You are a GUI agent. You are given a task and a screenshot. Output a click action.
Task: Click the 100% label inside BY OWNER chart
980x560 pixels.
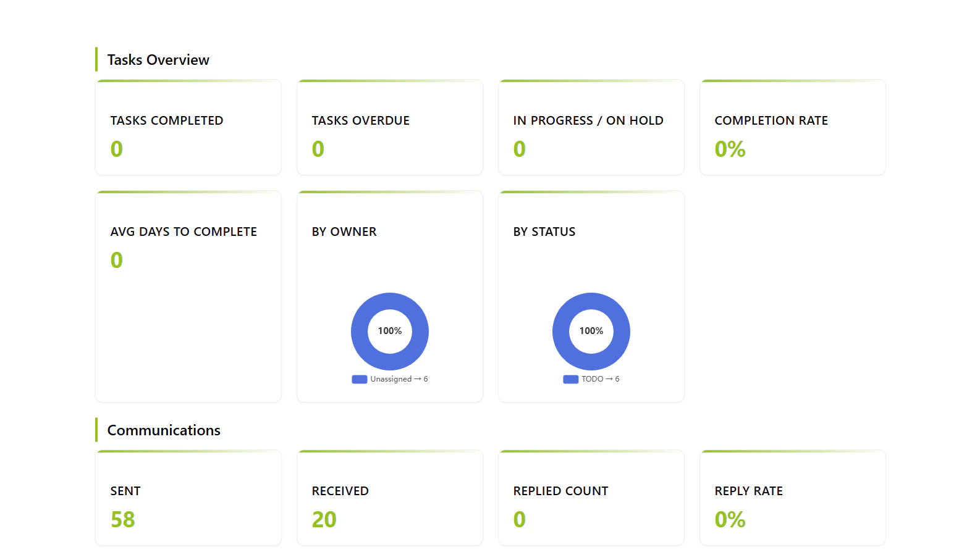point(389,331)
